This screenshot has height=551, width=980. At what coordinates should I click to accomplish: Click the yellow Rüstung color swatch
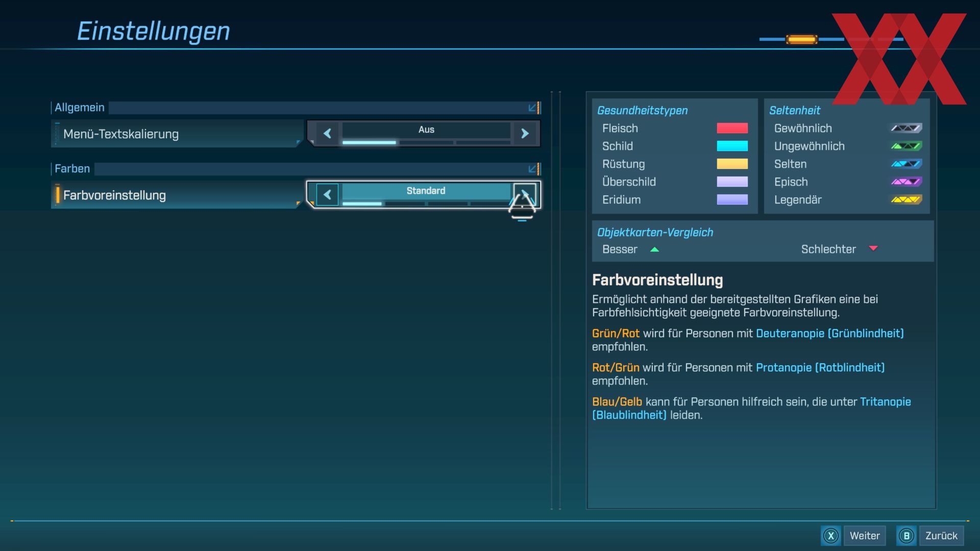point(732,164)
